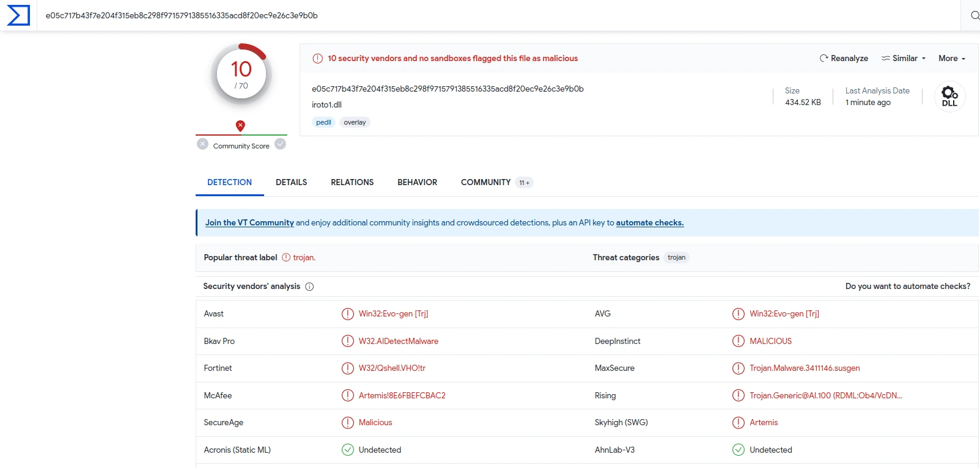The image size is (980, 468).
Task: Click the 10/70 detection score gauge
Action: click(241, 75)
